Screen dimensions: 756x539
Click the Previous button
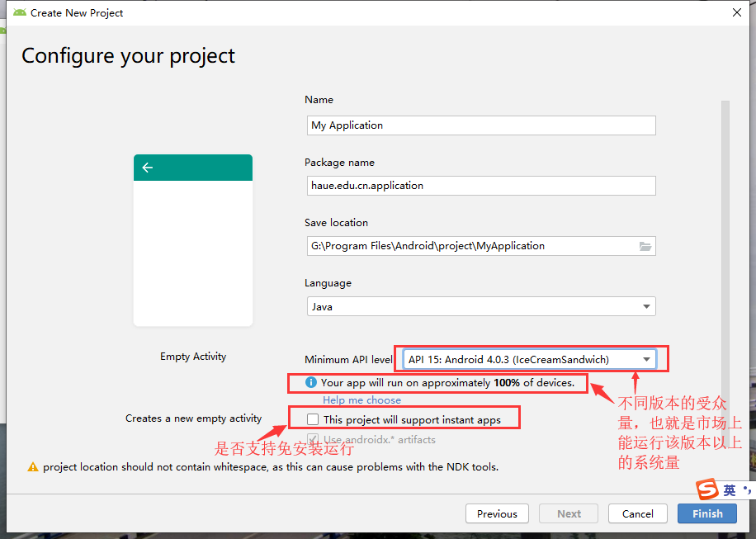click(x=497, y=513)
